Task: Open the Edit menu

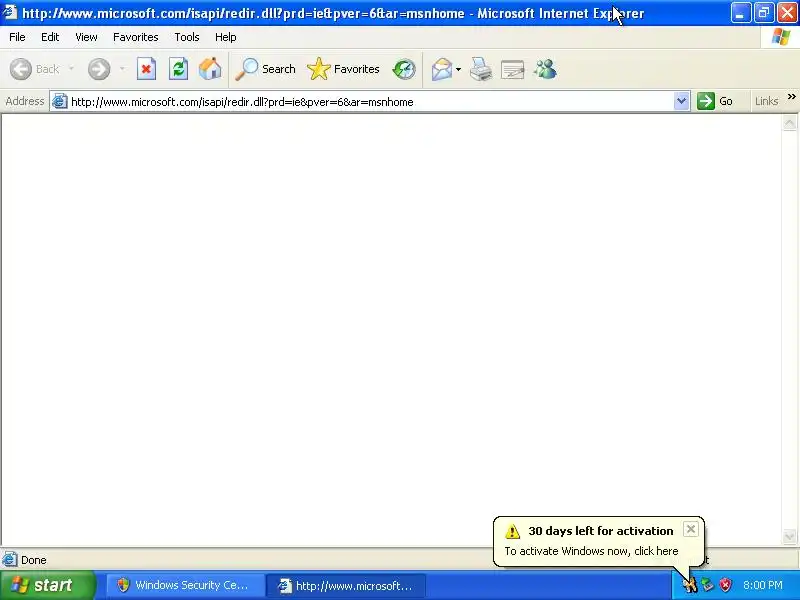Action: pyautogui.click(x=50, y=37)
